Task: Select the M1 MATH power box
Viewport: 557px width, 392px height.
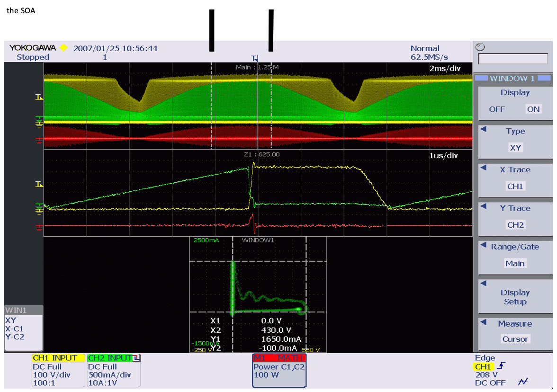Action: pyautogui.click(x=279, y=370)
